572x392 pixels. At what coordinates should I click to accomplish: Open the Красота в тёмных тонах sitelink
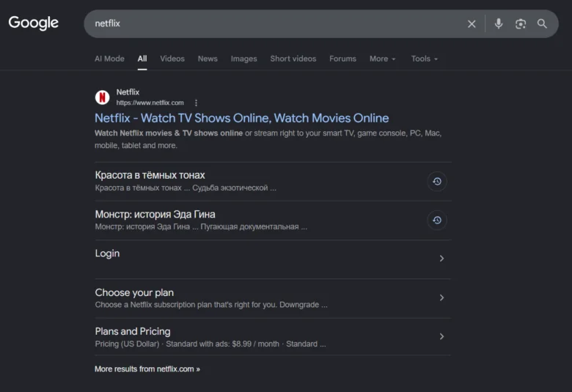[x=150, y=175]
